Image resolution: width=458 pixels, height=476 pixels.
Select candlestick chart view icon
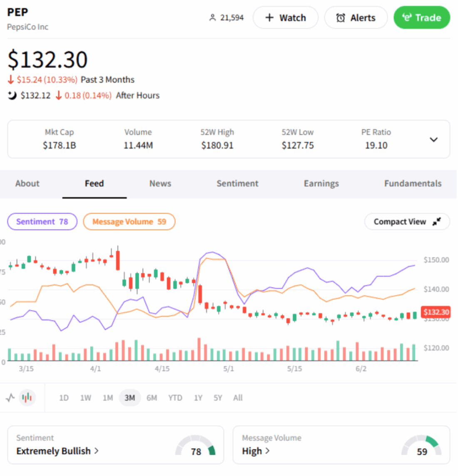click(27, 398)
